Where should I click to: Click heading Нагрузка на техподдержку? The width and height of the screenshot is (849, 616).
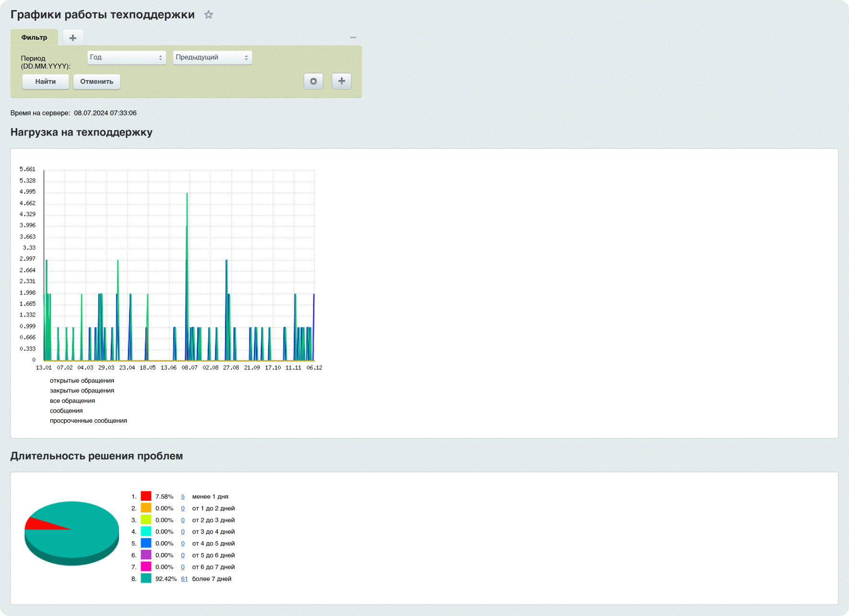point(82,132)
